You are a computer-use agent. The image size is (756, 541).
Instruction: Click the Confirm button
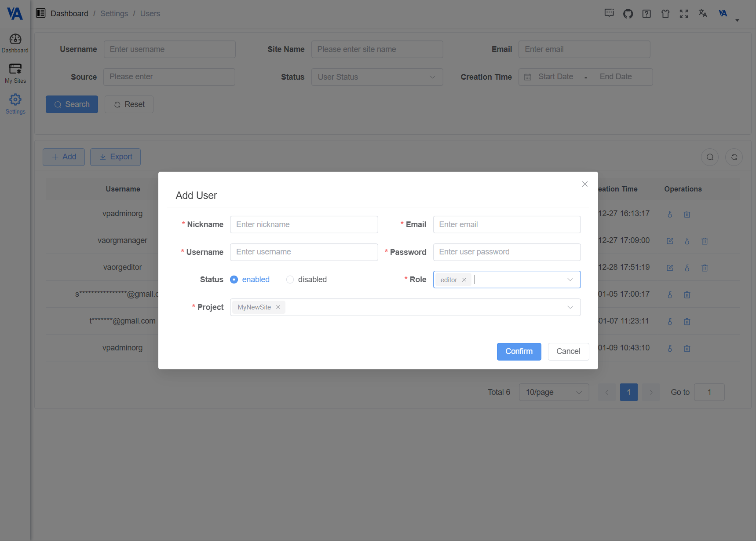pyautogui.click(x=519, y=351)
